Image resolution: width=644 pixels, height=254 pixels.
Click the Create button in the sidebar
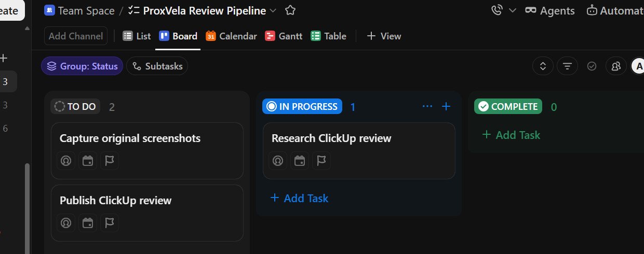pos(11,10)
